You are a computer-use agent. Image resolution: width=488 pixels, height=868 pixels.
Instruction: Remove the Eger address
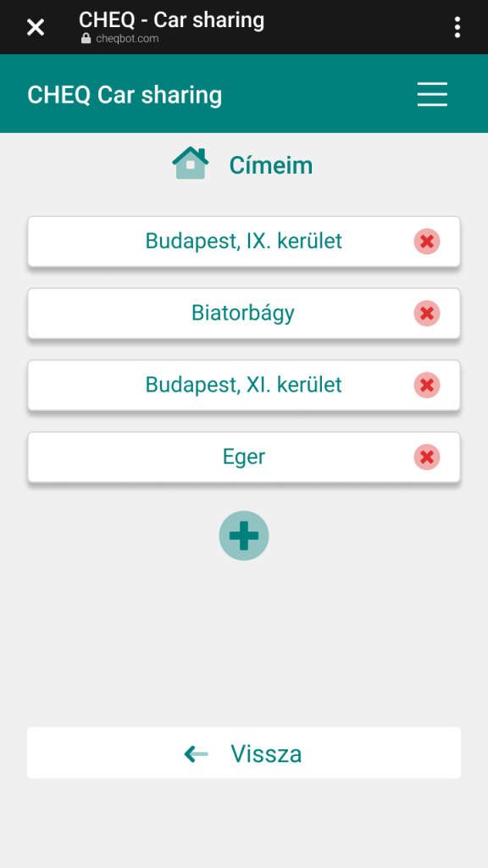tap(427, 457)
